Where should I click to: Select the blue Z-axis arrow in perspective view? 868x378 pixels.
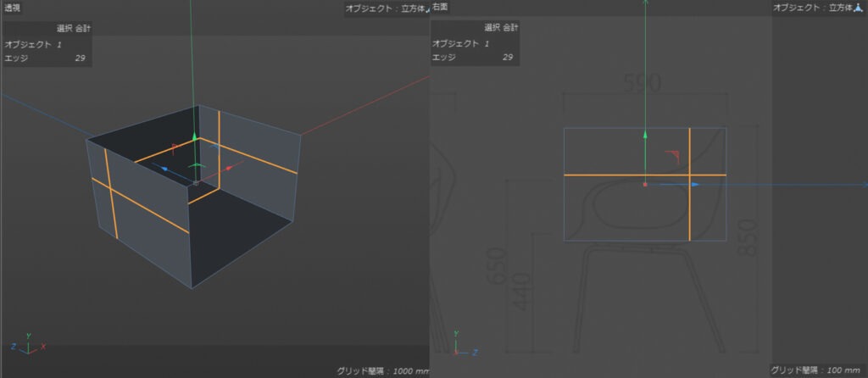pos(164,168)
